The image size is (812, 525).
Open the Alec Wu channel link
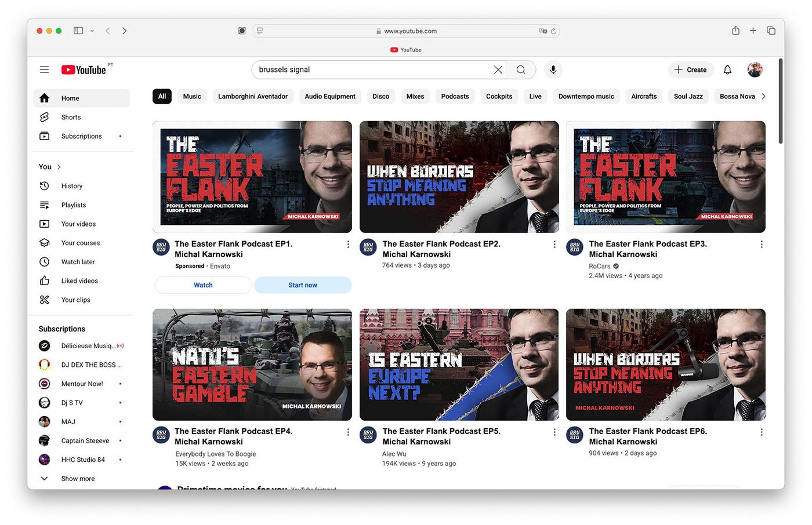pos(394,454)
